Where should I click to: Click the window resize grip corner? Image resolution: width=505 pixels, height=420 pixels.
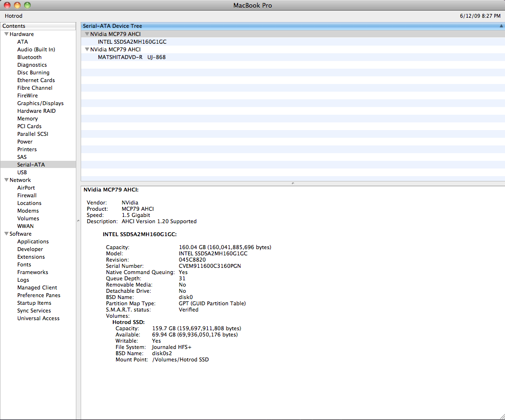[x=502, y=417]
